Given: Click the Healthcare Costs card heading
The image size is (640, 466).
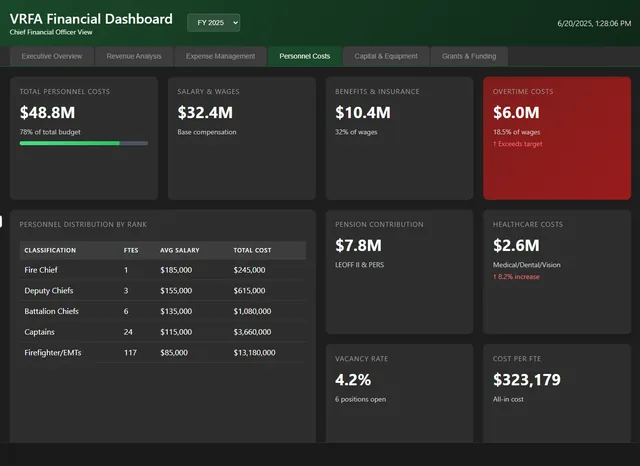Looking at the screenshot, I should coord(528,224).
